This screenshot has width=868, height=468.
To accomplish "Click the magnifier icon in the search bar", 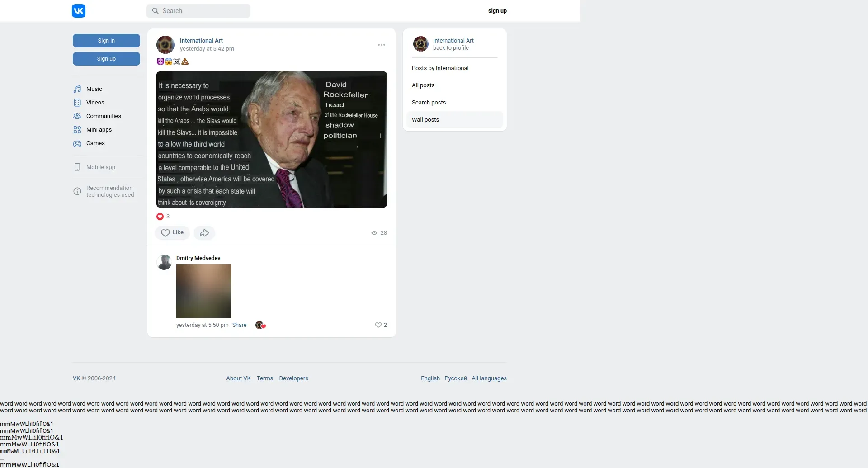I will pyautogui.click(x=156, y=11).
